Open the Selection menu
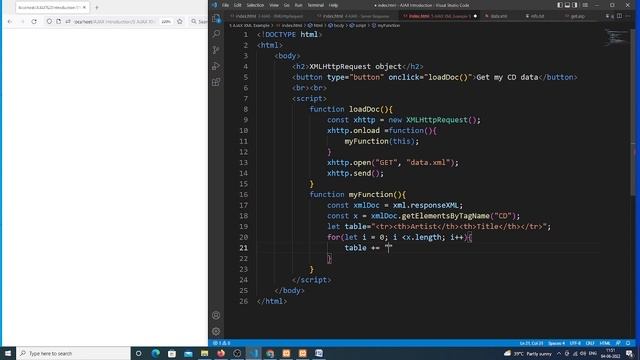The width and height of the screenshot is (640, 360). click(255, 5)
